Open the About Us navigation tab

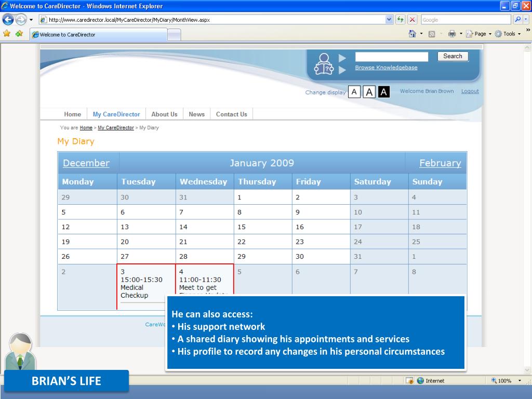(x=164, y=114)
